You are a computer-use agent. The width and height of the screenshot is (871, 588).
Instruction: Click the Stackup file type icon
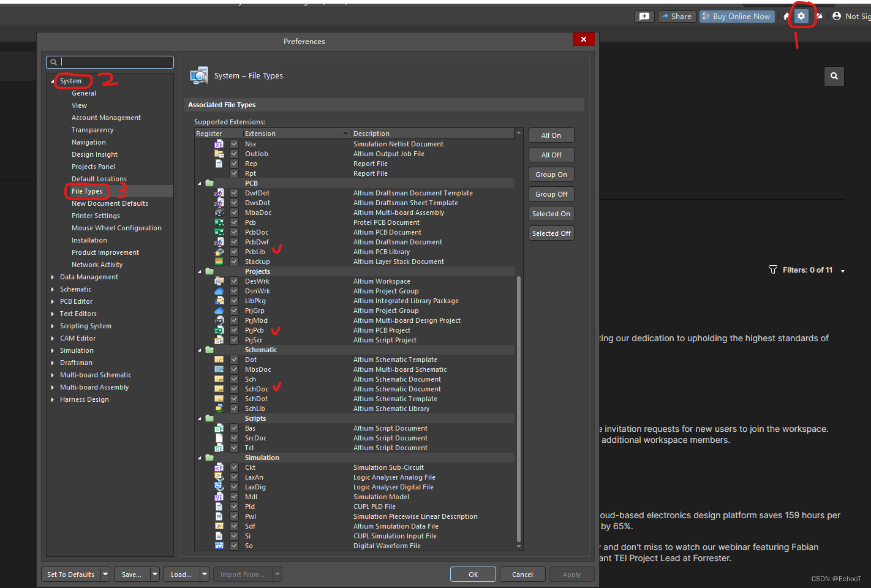tap(219, 262)
